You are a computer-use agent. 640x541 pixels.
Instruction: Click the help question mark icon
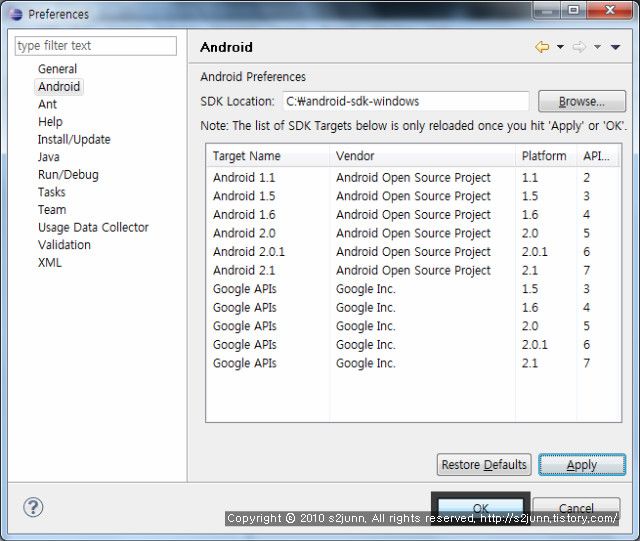(x=33, y=508)
